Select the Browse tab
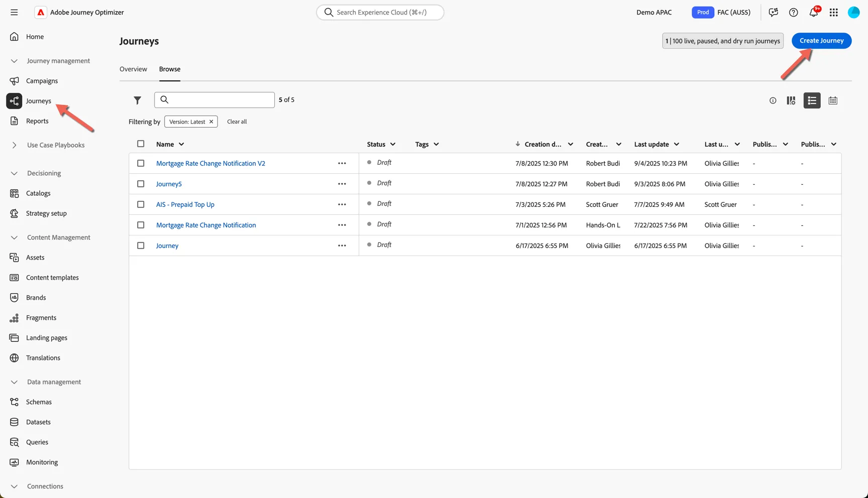868x498 pixels. point(170,69)
